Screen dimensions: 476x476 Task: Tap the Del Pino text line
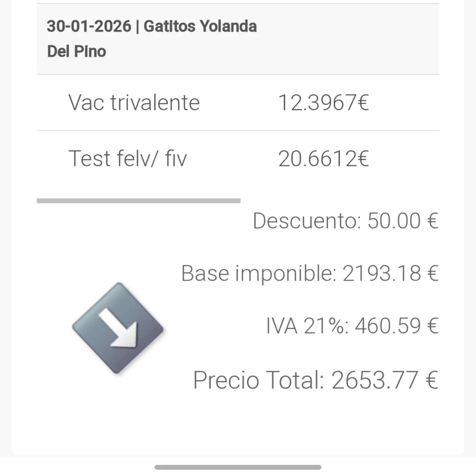pos(76,51)
